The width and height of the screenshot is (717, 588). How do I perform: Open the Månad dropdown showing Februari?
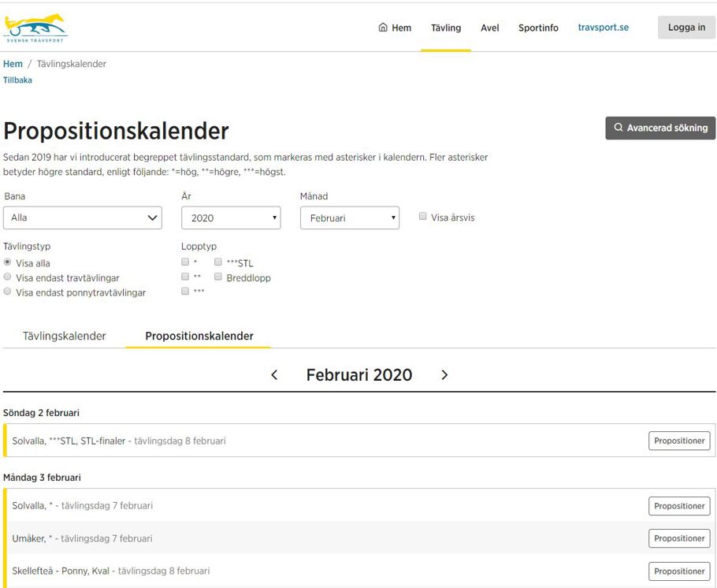350,218
